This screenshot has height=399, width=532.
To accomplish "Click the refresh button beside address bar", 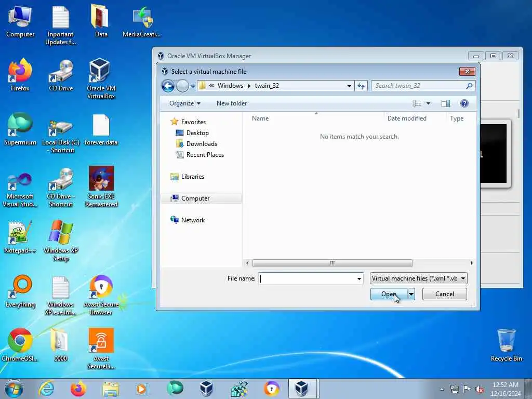I will 361,86.
